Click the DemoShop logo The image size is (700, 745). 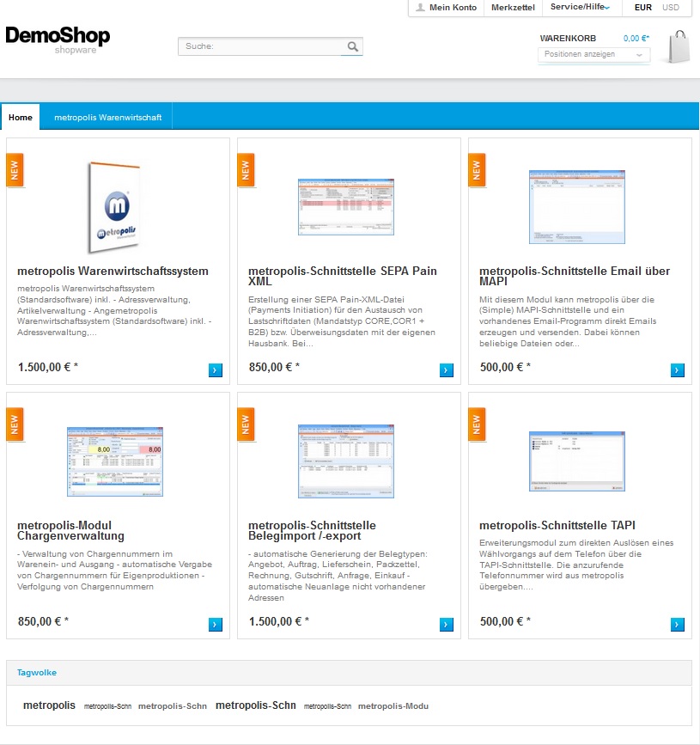pos(58,39)
